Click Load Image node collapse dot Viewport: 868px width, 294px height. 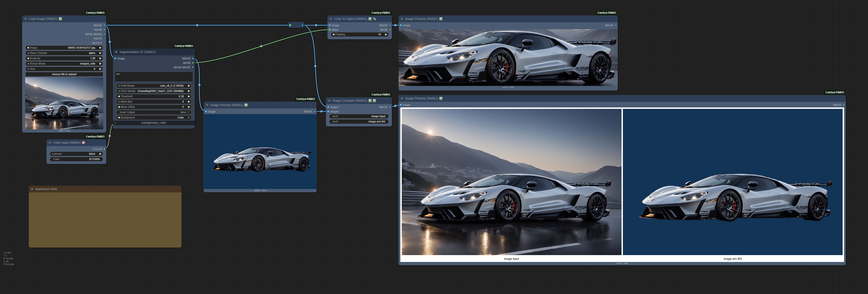26,19
